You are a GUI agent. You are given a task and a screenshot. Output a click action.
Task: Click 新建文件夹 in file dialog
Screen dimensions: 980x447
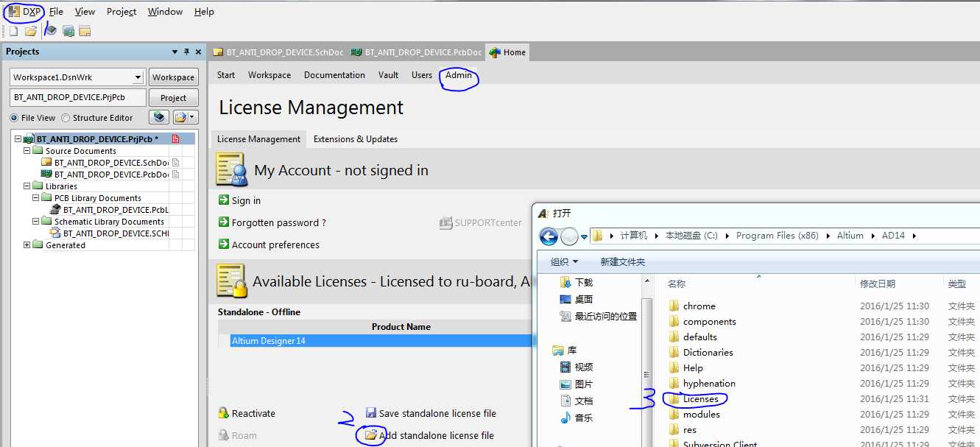[622, 262]
